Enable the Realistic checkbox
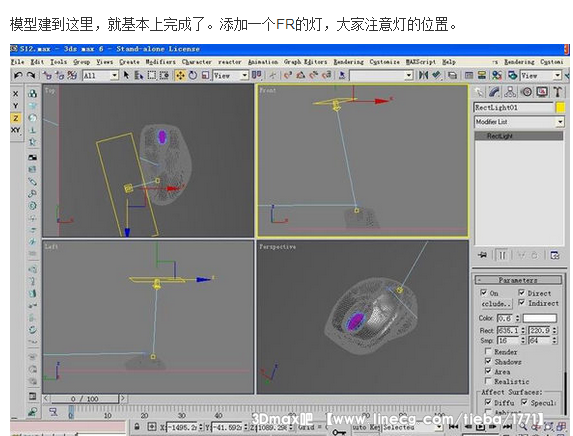The width and height of the screenshot is (573, 436). click(x=488, y=381)
